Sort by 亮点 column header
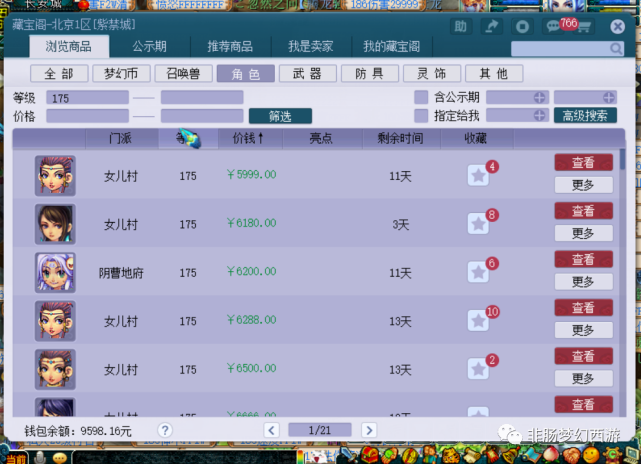Screen dimensions: 641x464 (322, 138)
